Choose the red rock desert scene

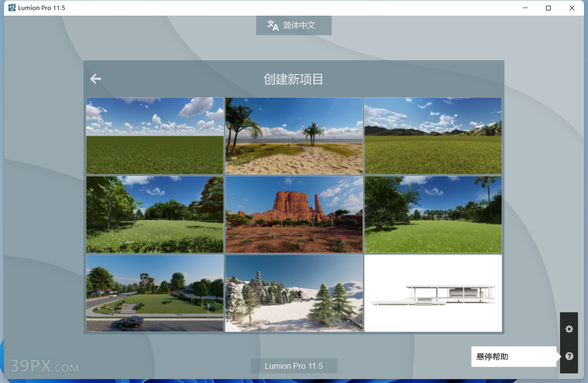(x=294, y=214)
